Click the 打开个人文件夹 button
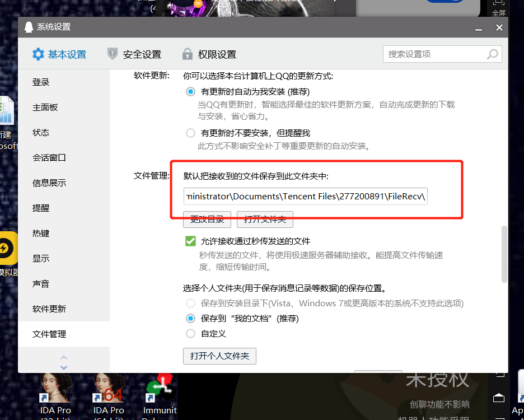Image resolution: width=524 pixels, height=420 pixels. coord(219,356)
